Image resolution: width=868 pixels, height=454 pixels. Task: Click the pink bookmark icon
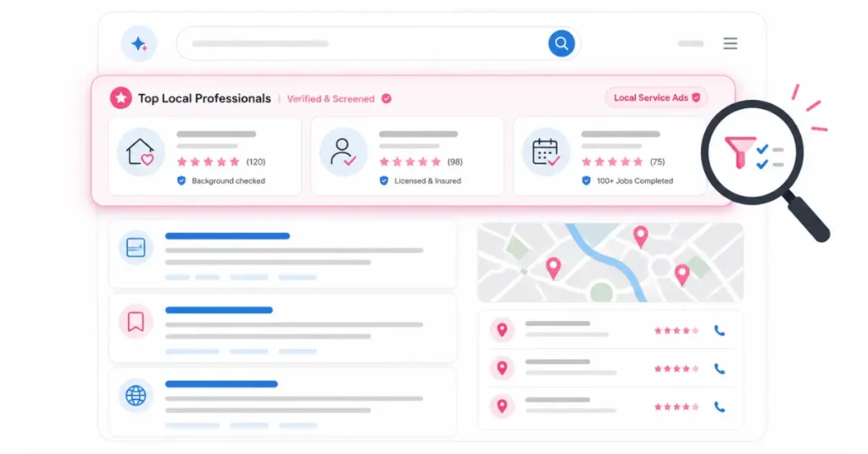(136, 321)
